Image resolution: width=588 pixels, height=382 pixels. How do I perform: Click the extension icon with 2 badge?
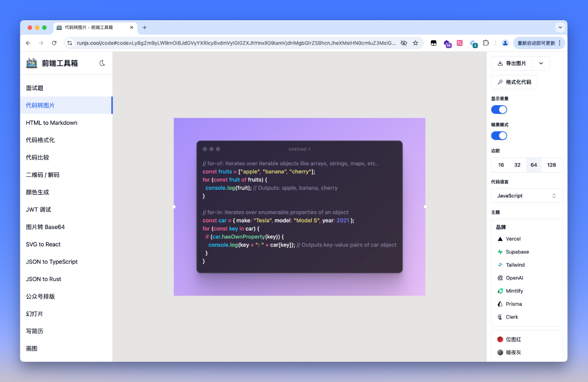click(473, 44)
